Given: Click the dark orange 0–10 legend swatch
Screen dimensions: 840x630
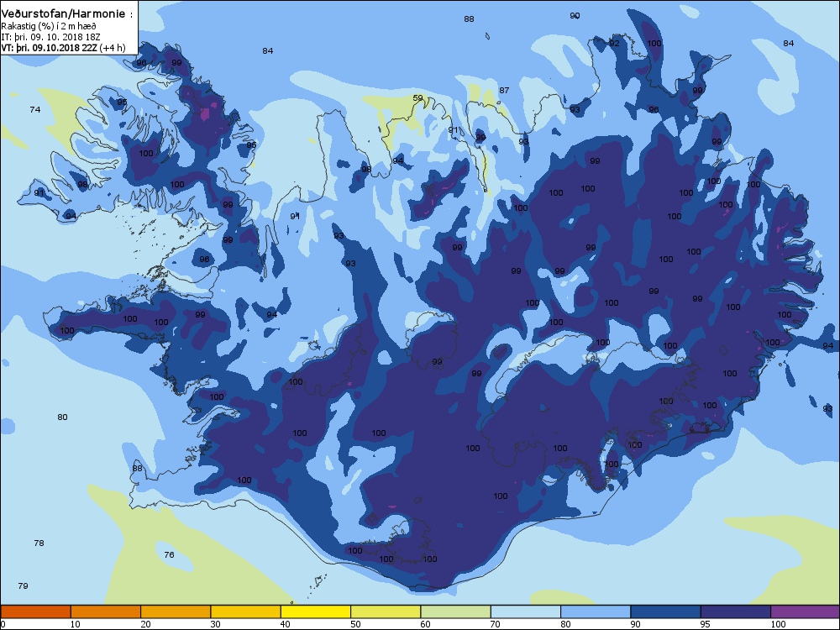Looking at the screenshot, I should point(35,612).
